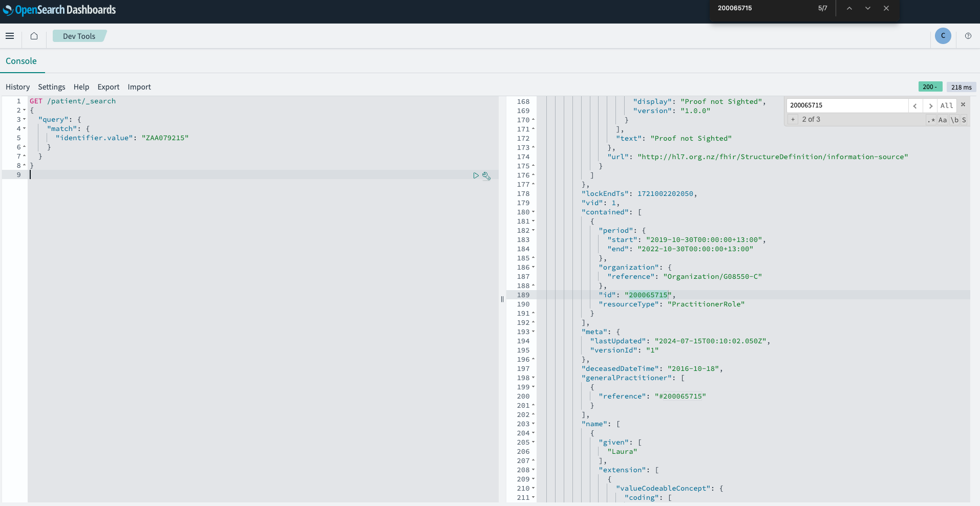Click the 200 status badge

[x=930, y=87]
